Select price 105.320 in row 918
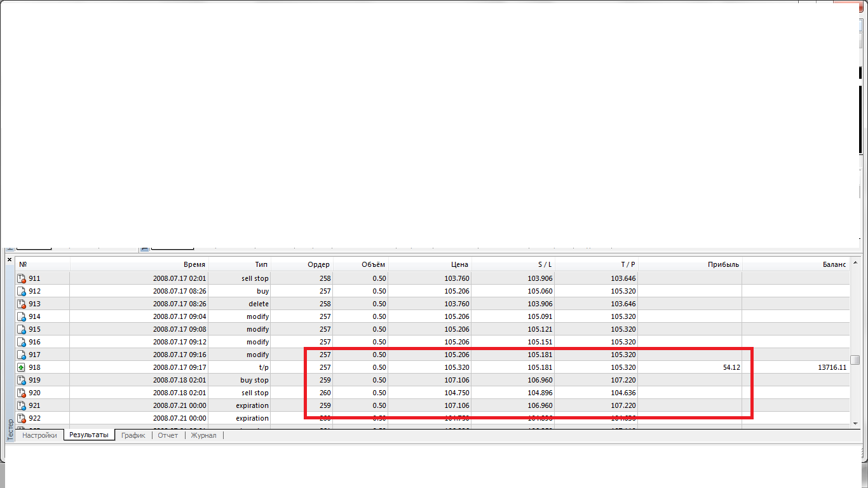Screen dimensions: 868x488 (456, 367)
